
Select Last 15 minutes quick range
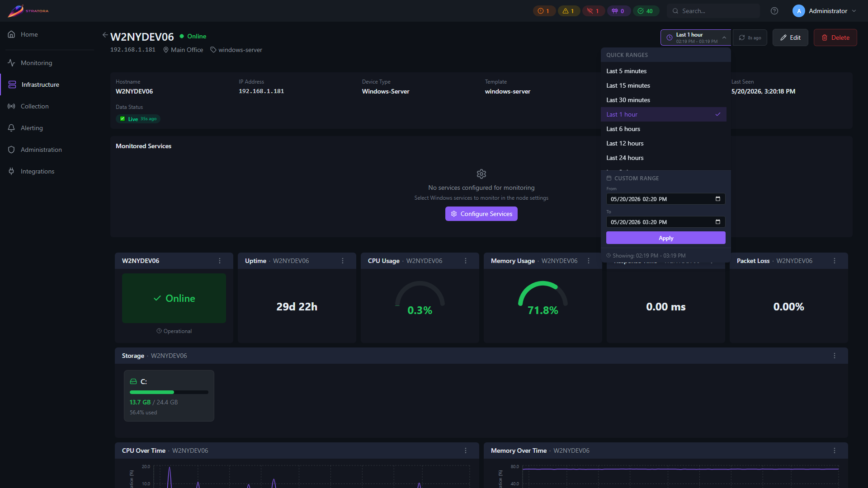664,85
